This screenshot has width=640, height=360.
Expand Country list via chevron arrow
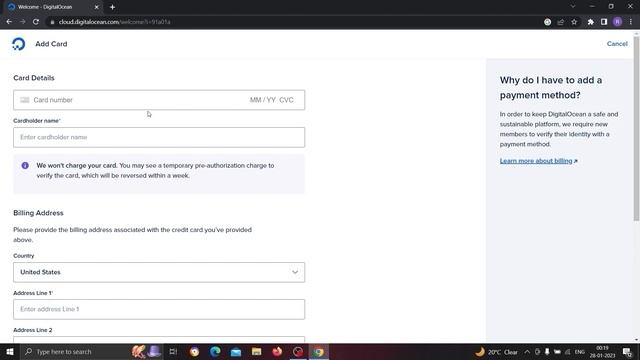pos(295,272)
